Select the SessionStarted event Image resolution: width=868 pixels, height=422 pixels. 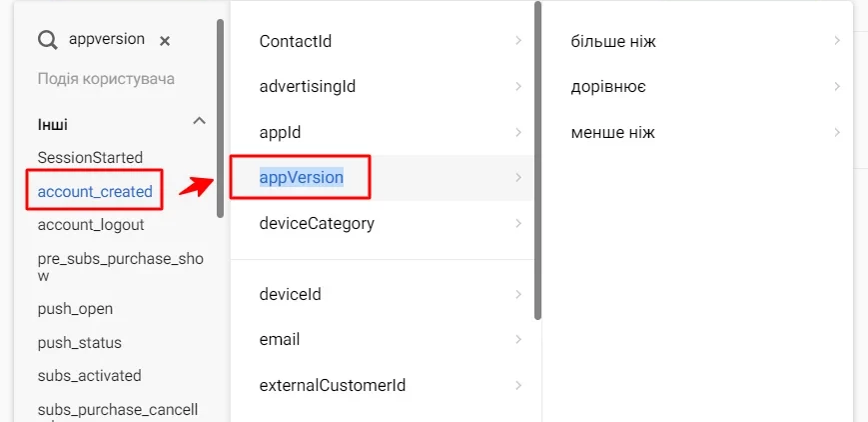(90, 157)
